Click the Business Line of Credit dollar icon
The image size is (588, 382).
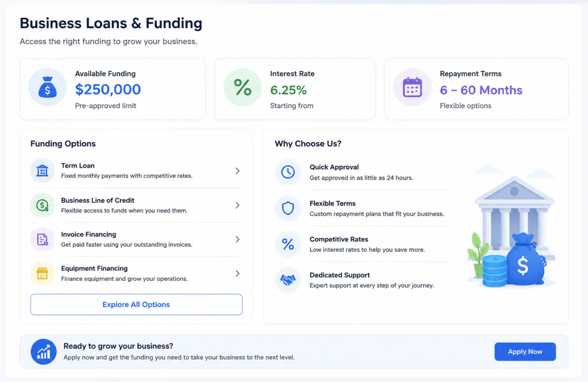pos(42,205)
